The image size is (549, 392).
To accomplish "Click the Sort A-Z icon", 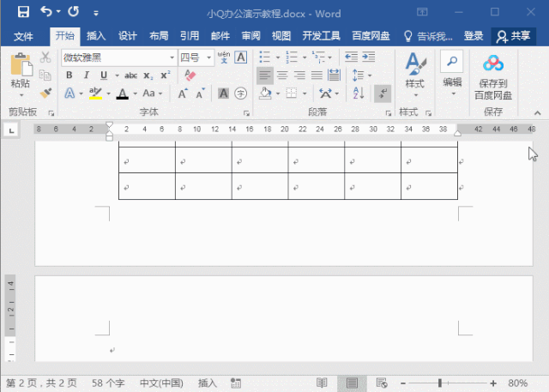I will click(x=359, y=93).
